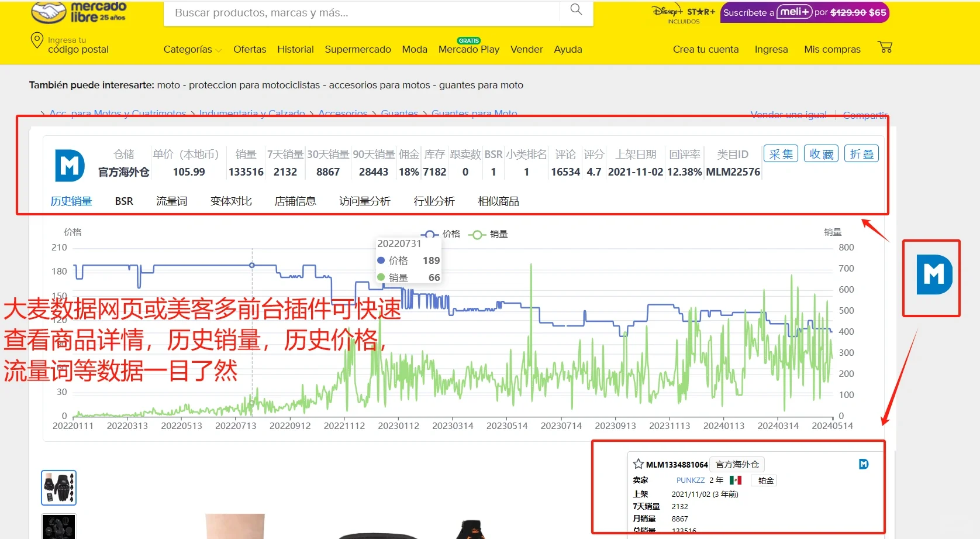Click the Suscríbete a meli+ banner
This screenshot has width=980, height=539.
[805, 12]
